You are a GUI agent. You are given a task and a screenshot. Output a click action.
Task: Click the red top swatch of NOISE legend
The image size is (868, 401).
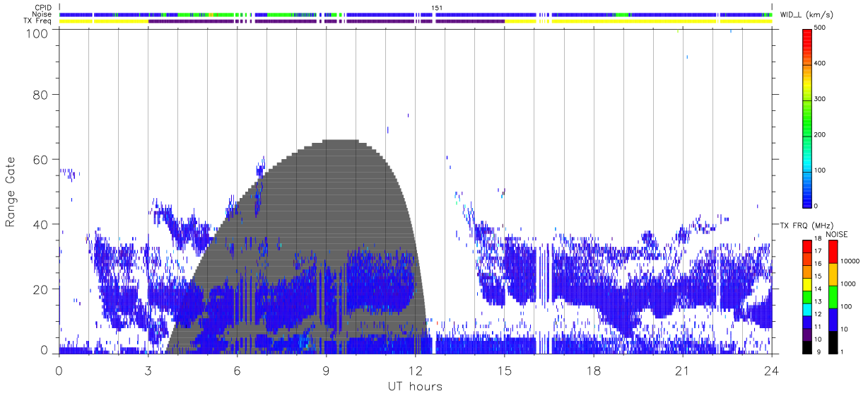tap(833, 252)
